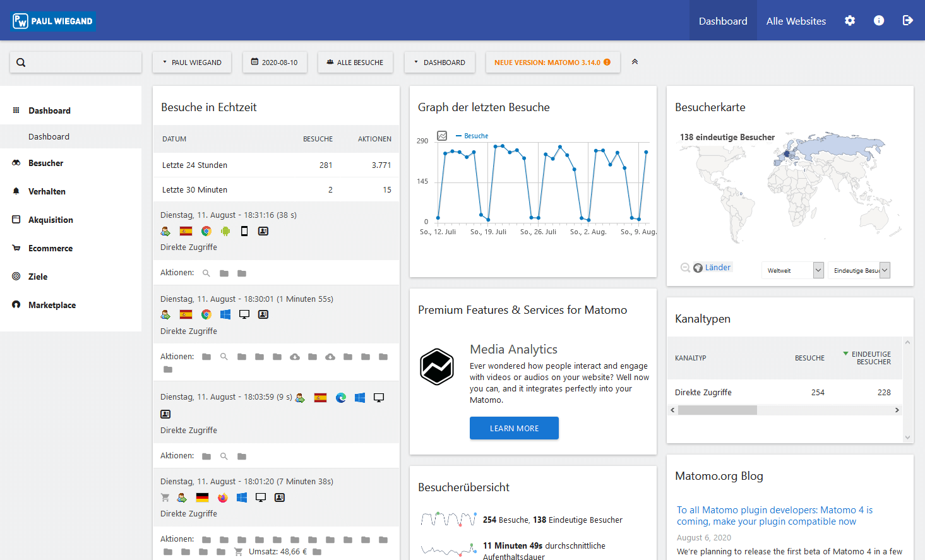
Task: Open the Alle Besuche segment selector
Action: 355,63
